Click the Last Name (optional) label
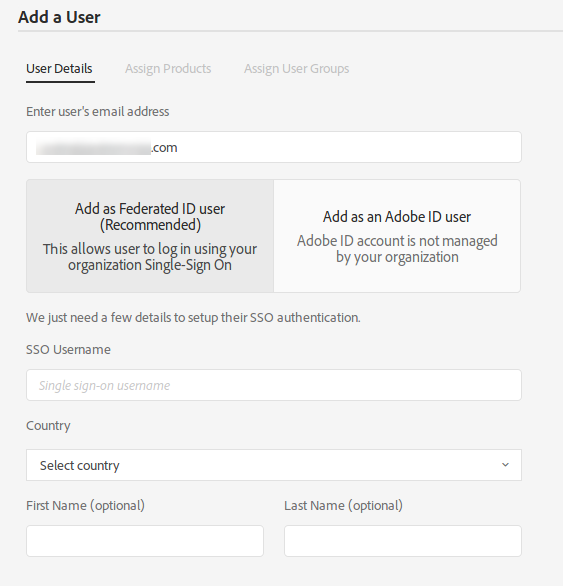 click(x=344, y=506)
